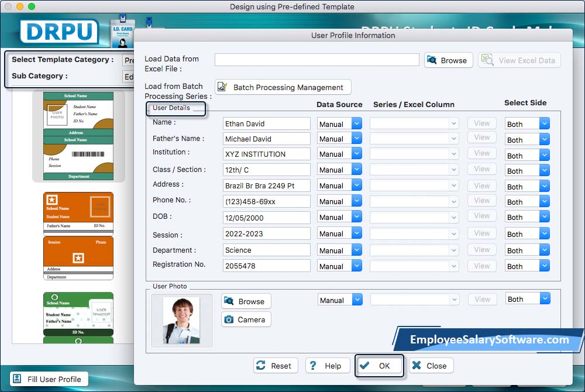Screen dimensions: 585x392
Task: Click profile icon on Fill User Profile
Action: click(17, 379)
